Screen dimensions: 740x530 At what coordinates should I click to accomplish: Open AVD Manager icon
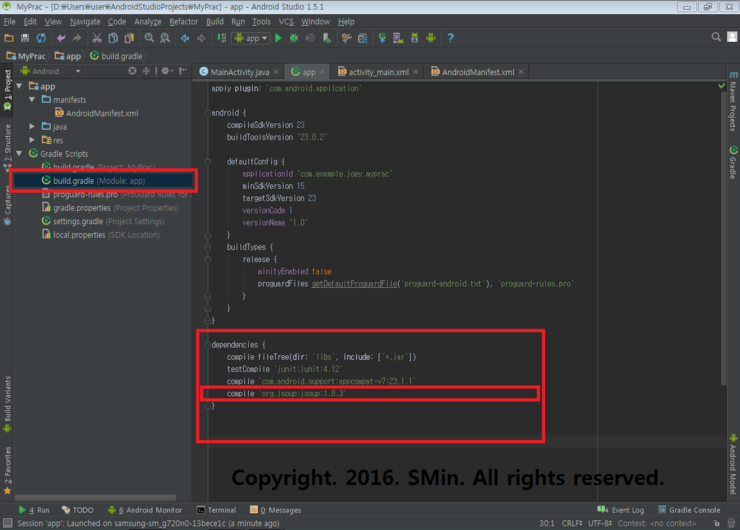398,38
